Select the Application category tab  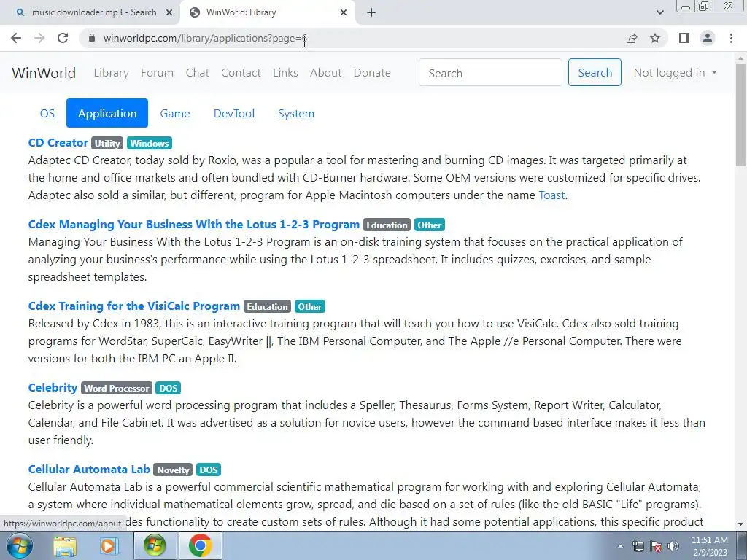[107, 113]
